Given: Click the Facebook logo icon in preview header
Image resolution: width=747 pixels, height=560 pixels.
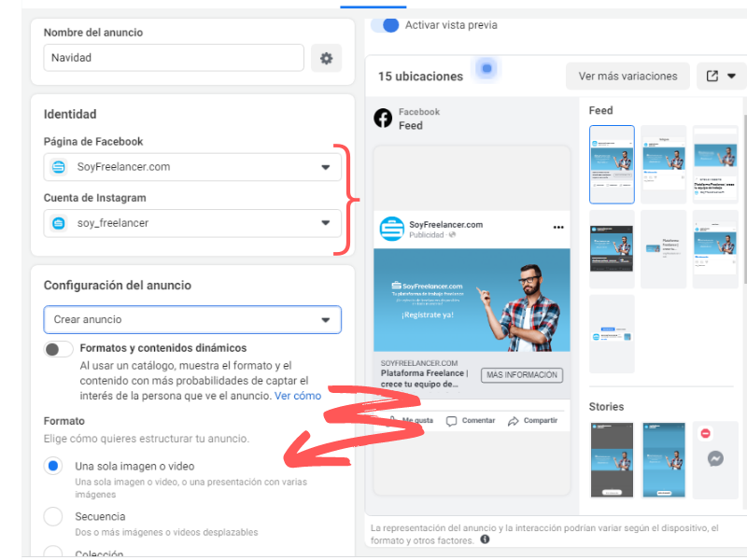Looking at the screenshot, I should coord(383,119).
